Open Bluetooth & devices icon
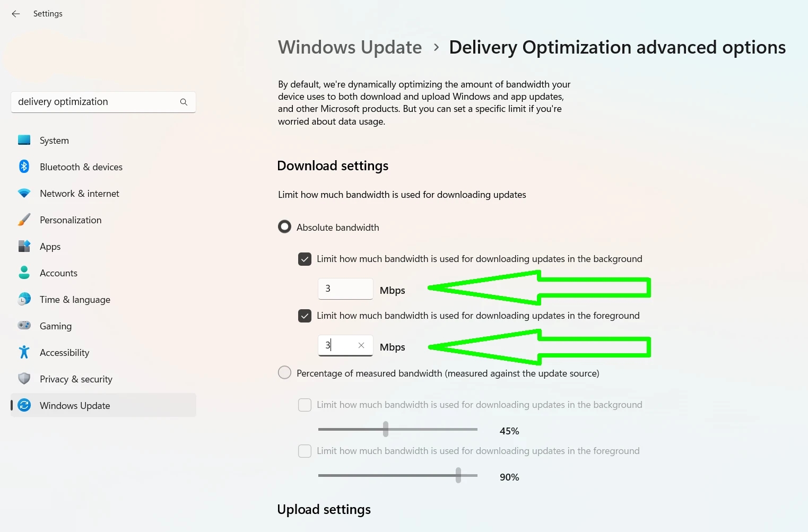 24,167
